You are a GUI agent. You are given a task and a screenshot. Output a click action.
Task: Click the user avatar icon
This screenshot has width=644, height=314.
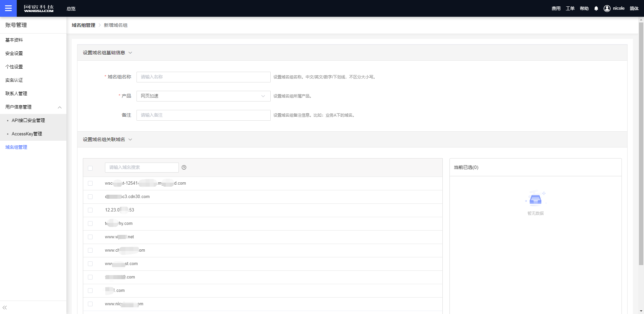pyautogui.click(x=607, y=8)
